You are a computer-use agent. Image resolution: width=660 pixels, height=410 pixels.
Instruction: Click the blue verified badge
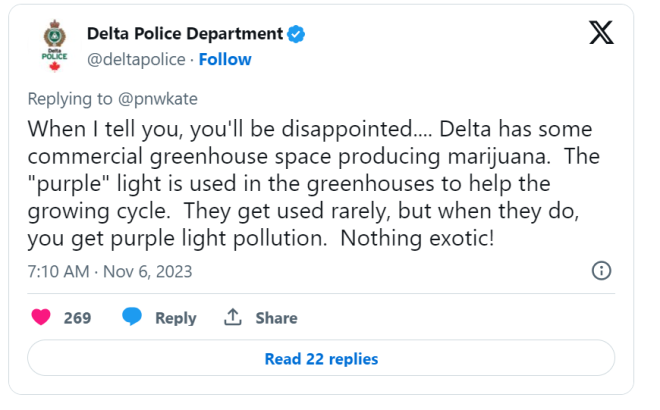point(296,34)
